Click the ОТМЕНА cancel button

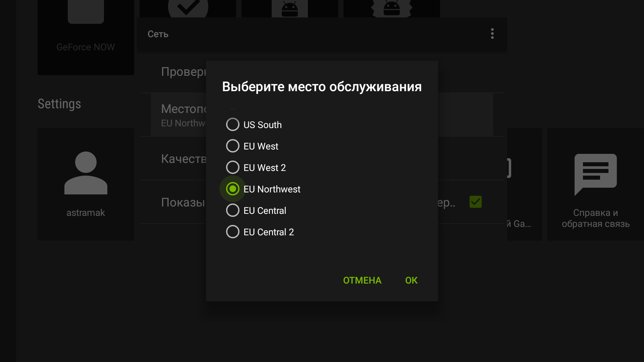(x=362, y=280)
